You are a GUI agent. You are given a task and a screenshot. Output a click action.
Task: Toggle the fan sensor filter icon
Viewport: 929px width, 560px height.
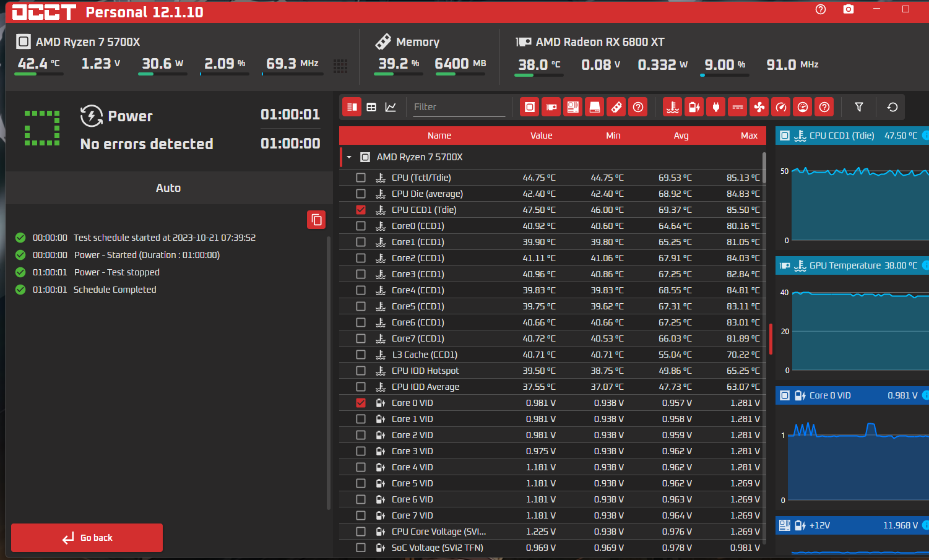759,107
